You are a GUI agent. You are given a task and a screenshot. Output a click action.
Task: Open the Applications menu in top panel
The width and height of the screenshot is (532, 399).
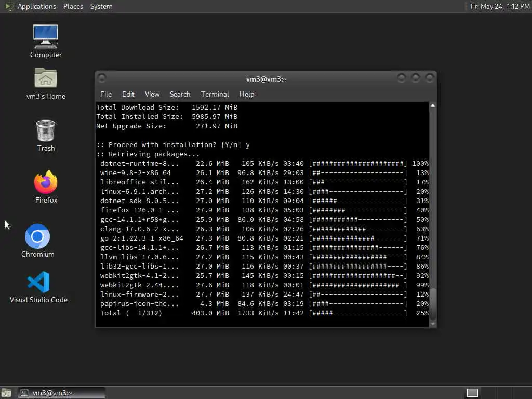(x=37, y=6)
